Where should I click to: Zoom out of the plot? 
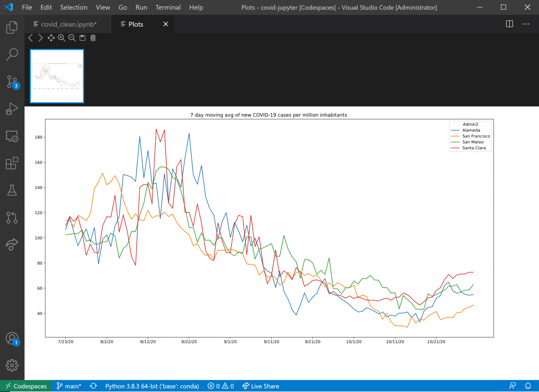point(72,38)
